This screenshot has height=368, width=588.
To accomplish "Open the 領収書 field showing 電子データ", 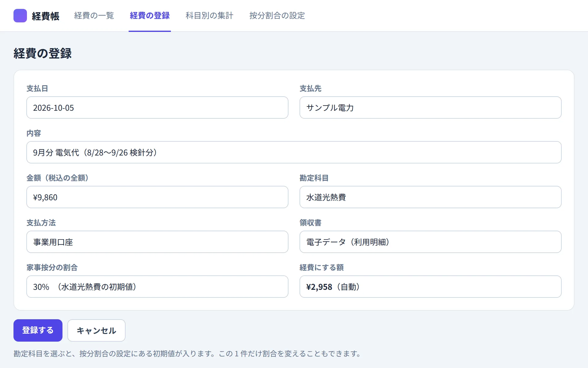I will coord(430,242).
